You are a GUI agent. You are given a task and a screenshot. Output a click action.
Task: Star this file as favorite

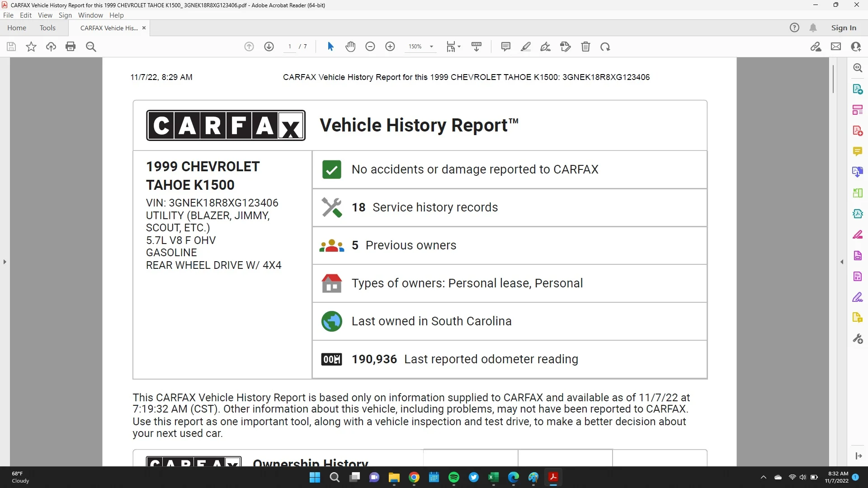[x=31, y=47]
